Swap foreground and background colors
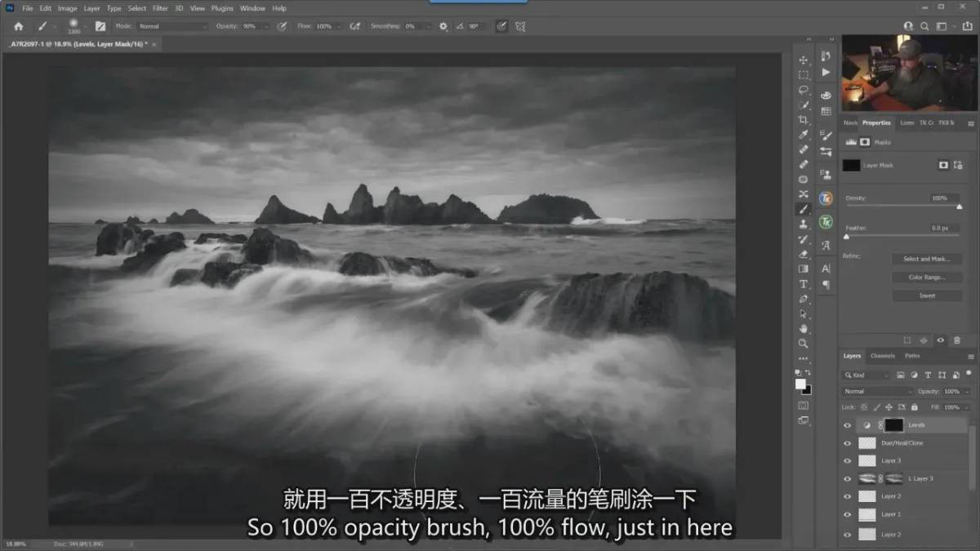Image resolution: width=980 pixels, height=551 pixels. click(x=808, y=374)
